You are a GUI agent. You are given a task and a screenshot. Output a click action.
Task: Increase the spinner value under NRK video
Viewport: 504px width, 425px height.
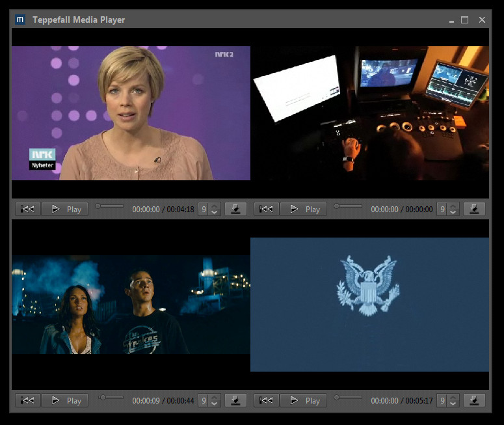pyautogui.click(x=215, y=206)
